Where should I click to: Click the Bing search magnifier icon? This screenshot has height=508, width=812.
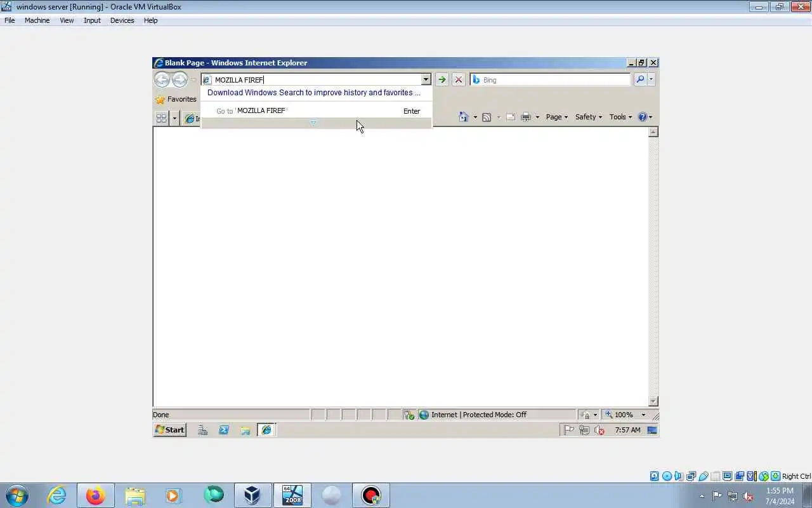pyautogui.click(x=640, y=79)
